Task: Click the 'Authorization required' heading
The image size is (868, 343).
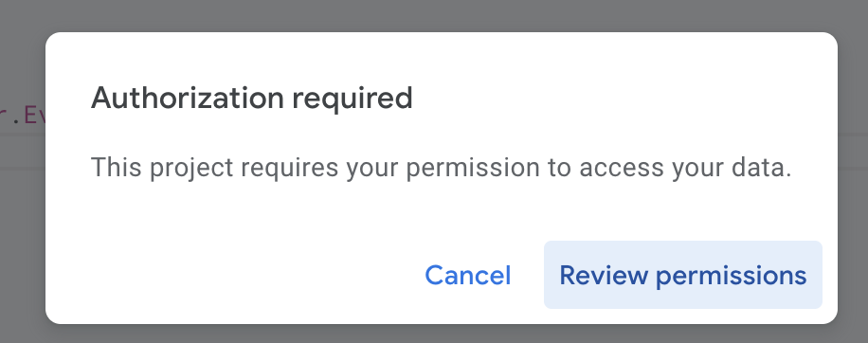Action: click(252, 98)
